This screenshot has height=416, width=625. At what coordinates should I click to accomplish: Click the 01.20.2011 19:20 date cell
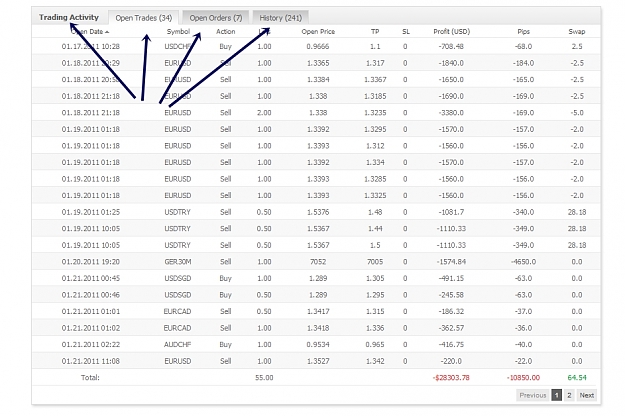(90, 262)
